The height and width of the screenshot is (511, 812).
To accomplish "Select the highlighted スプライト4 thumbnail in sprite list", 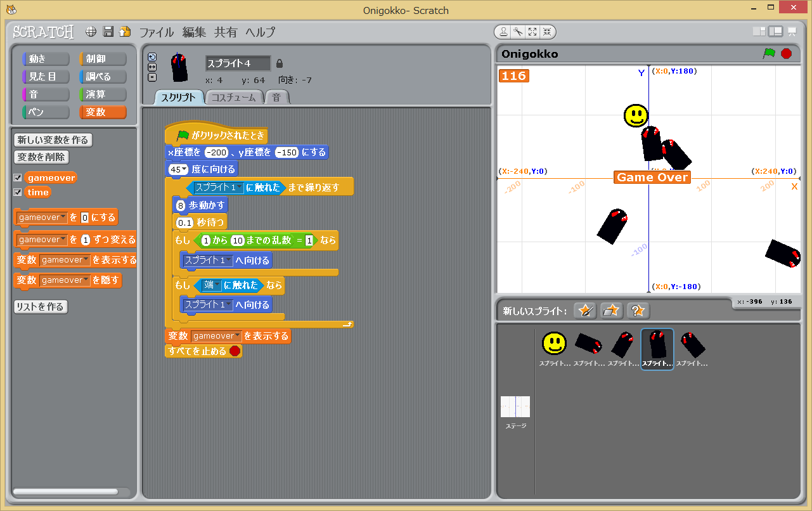I will tap(657, 349).
